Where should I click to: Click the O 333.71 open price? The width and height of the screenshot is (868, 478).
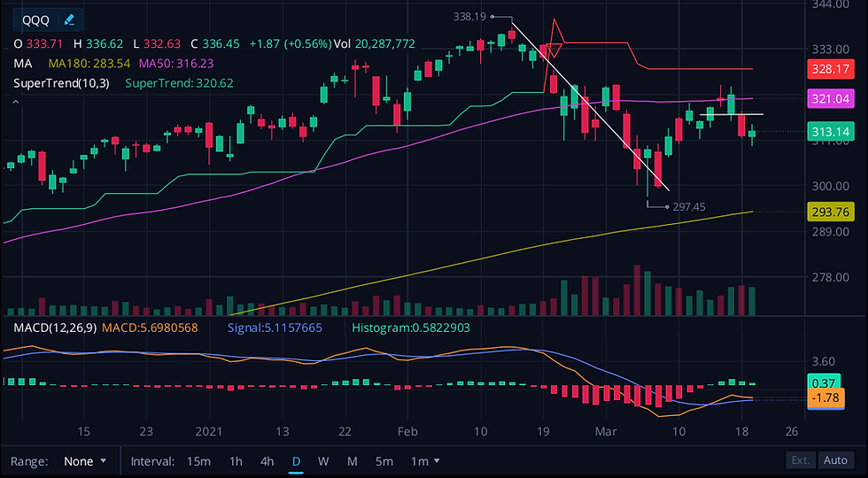click(38, 43)
